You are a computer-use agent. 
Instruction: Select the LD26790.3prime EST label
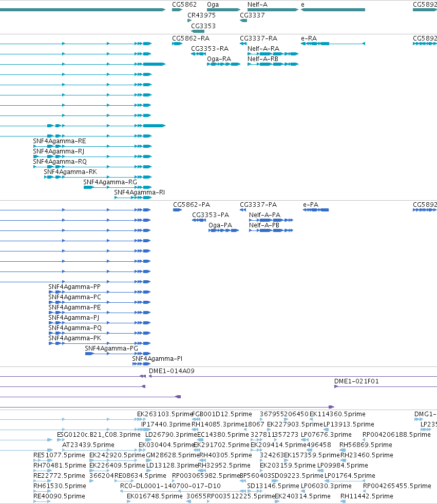(x=171, y=435)
